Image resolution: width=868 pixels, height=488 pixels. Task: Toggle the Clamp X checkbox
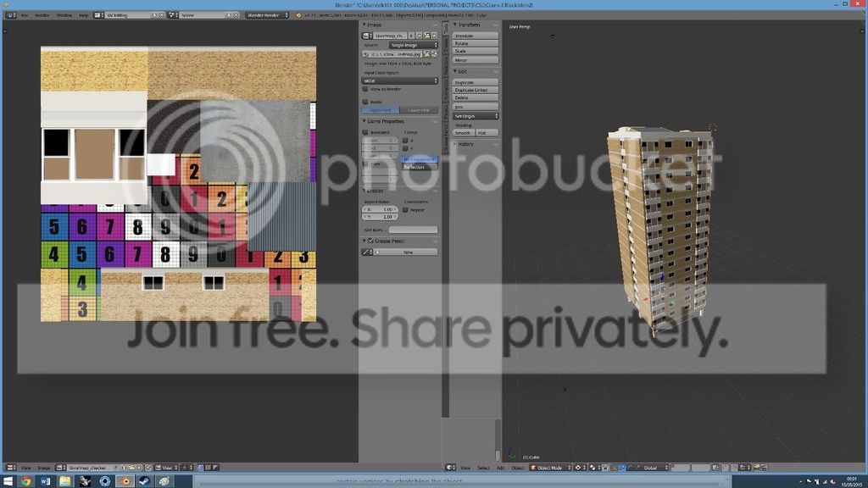[405, 141]
